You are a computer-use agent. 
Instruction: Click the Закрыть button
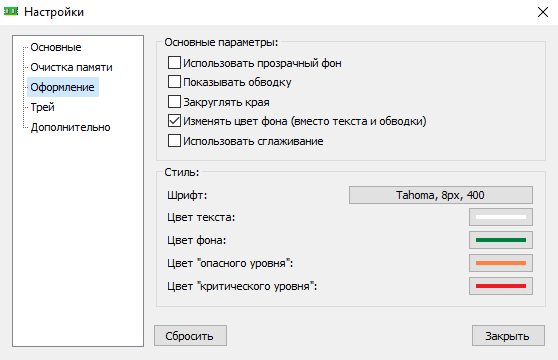tap(508, 335)
